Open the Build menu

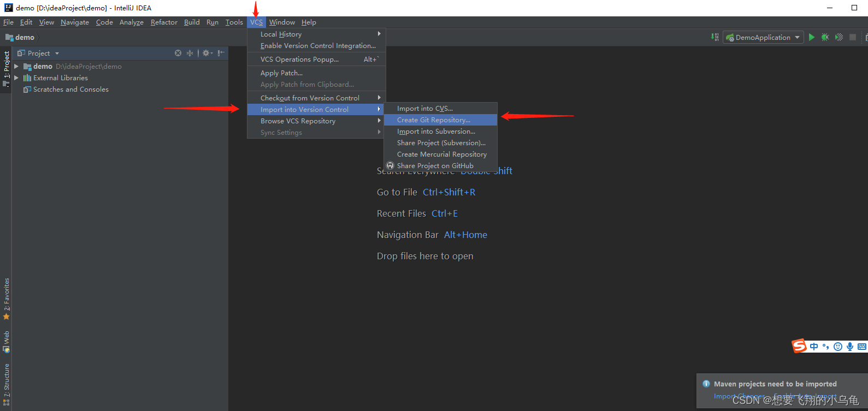point(192,22)
